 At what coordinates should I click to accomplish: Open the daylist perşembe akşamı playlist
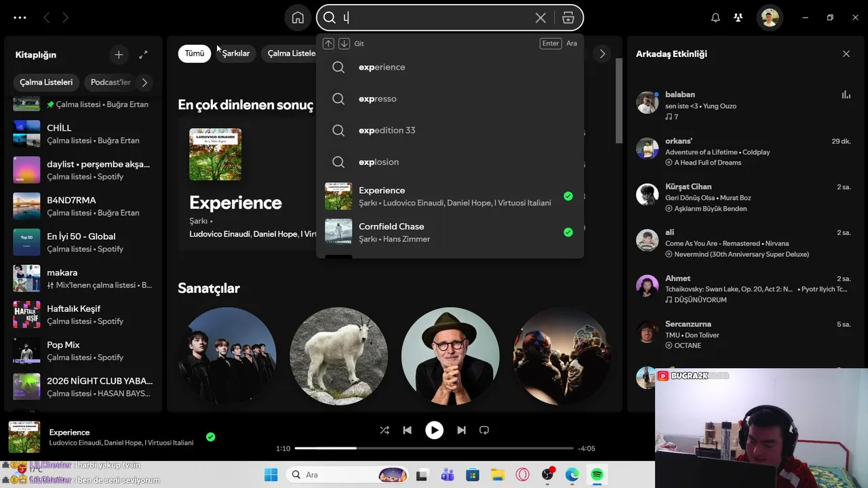point(83,169)
